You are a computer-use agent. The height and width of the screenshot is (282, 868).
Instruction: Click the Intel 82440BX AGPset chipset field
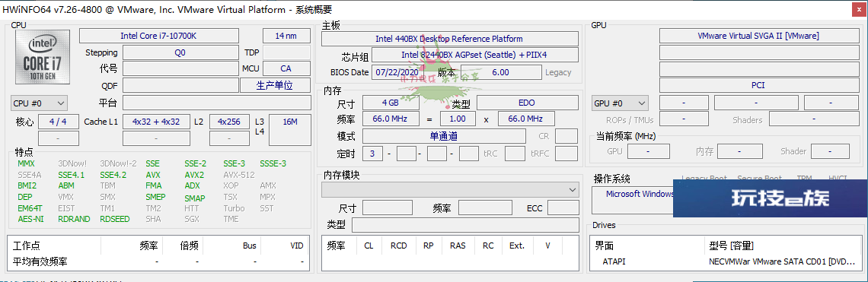click(x=474, y=55)
